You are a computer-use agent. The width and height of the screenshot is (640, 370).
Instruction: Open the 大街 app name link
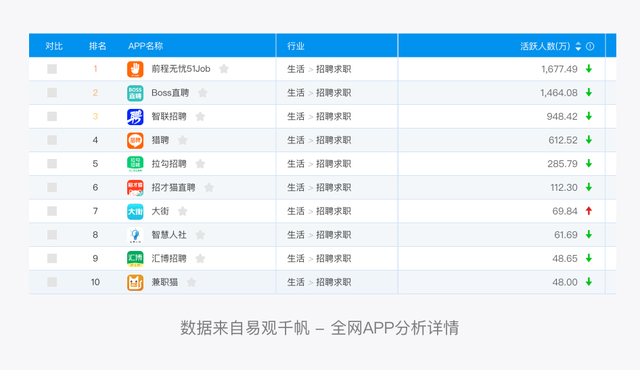[x=160, y=211]
